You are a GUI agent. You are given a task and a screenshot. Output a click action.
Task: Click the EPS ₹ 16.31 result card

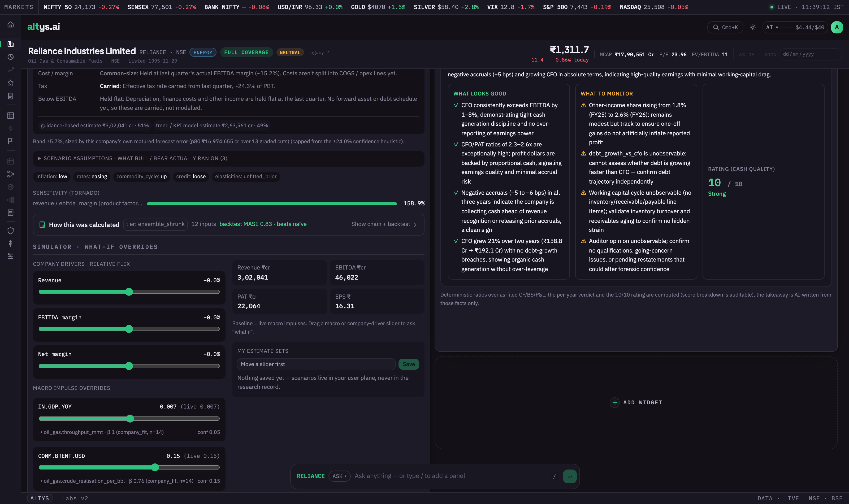pyautogui.click(x=377, y=301)
